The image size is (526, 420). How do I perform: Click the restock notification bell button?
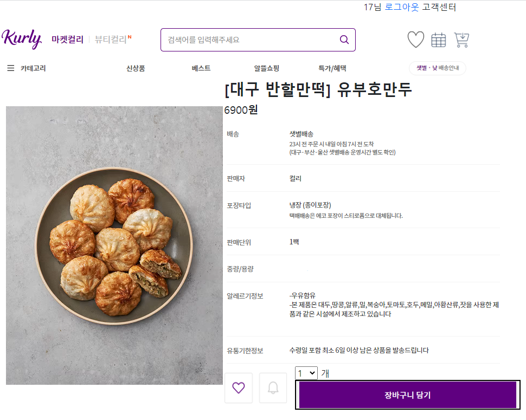(273, 387)
